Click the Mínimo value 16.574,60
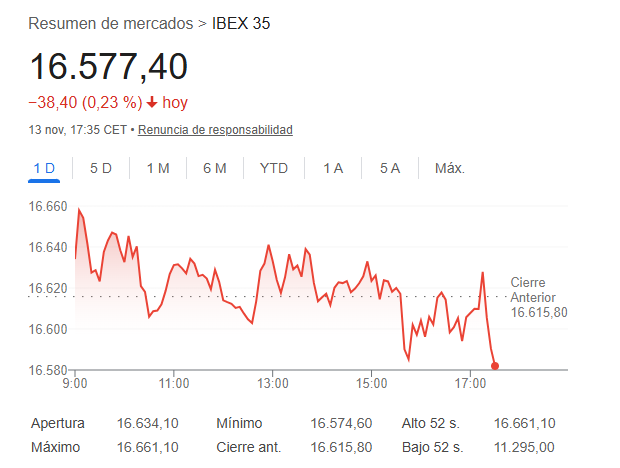The image size is (620, 468). (x=342, y=423)
